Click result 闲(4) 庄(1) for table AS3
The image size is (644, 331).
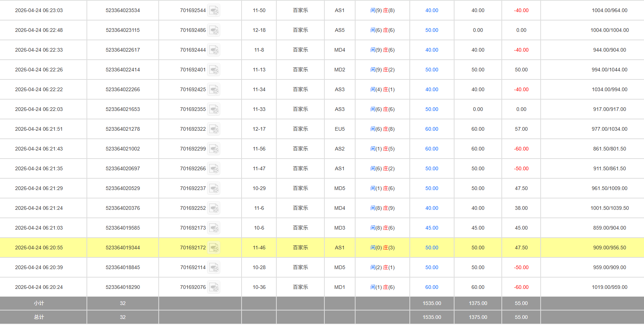[x=382, y=89]
